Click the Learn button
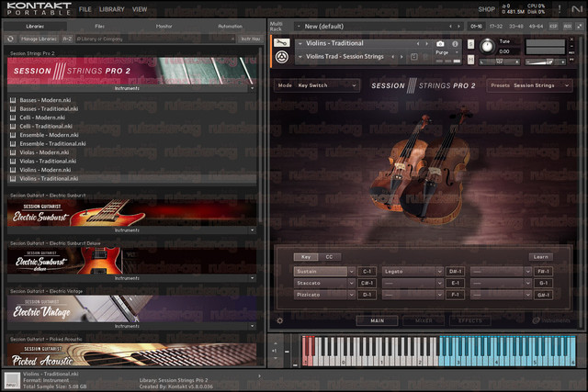This screenshot has width=588, height=392. [x=541, y=257]
